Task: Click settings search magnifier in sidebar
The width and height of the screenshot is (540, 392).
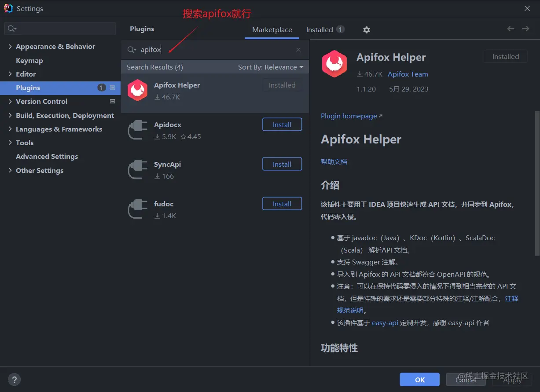Action: coord(11,29)
